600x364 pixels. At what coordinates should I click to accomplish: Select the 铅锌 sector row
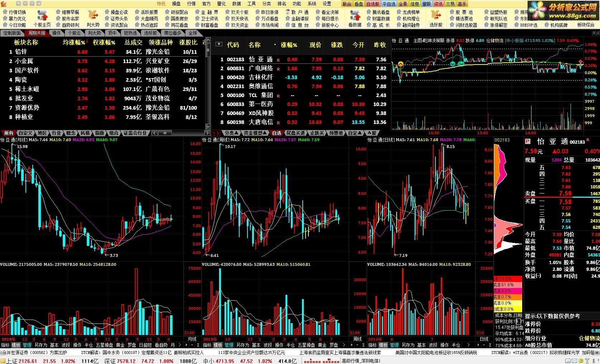(103, 52)
